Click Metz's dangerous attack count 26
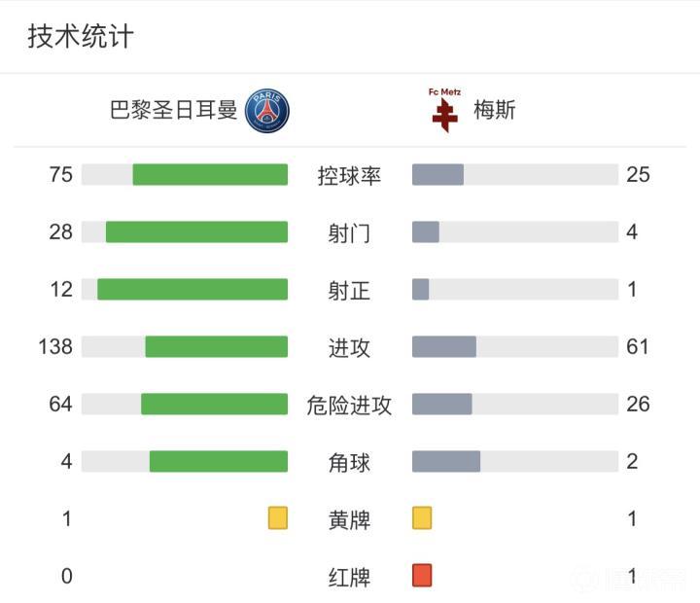The image size is (700, 603). click(638, 404)
